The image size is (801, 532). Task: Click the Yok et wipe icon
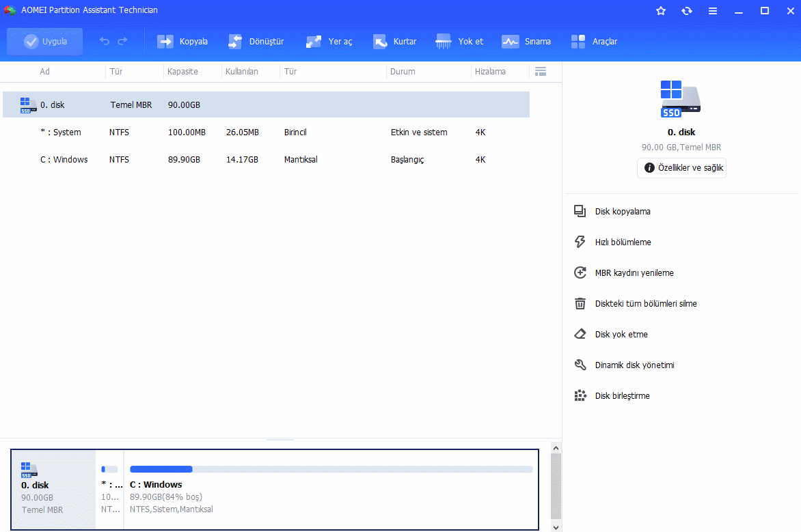click(444, 42)
